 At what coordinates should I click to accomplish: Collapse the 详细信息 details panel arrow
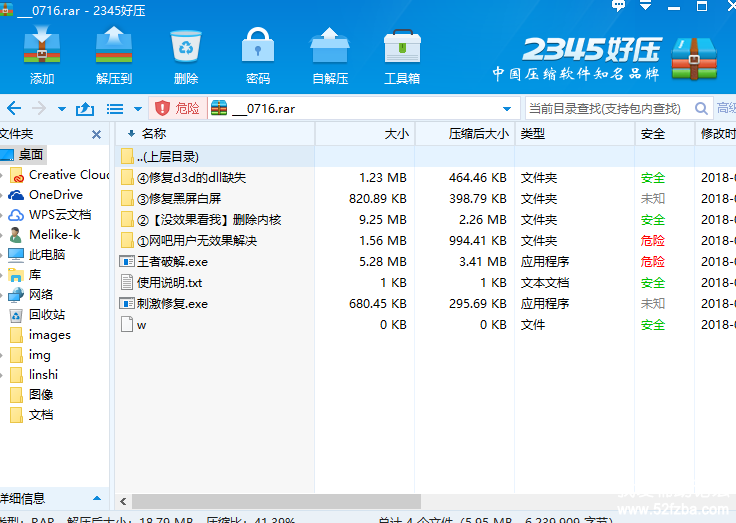97,499
